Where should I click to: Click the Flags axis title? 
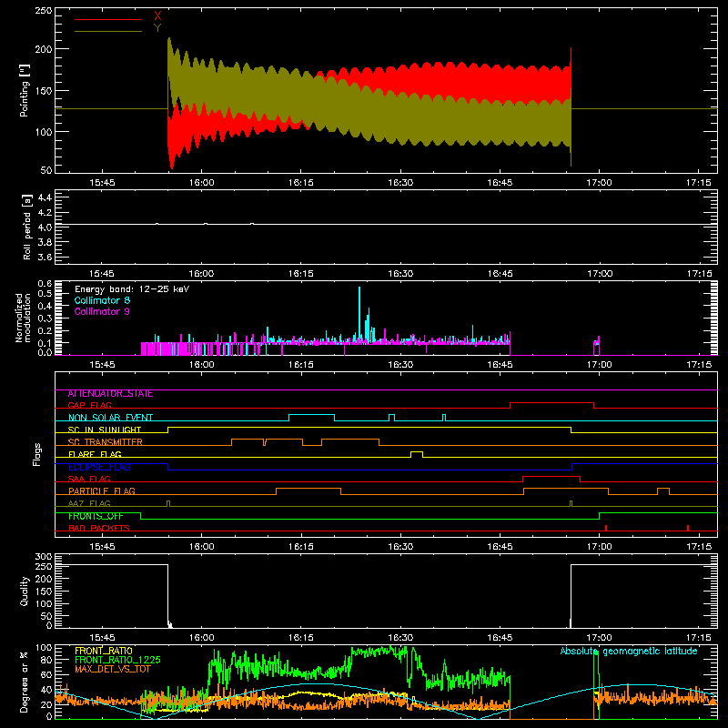tap(37, 454)
